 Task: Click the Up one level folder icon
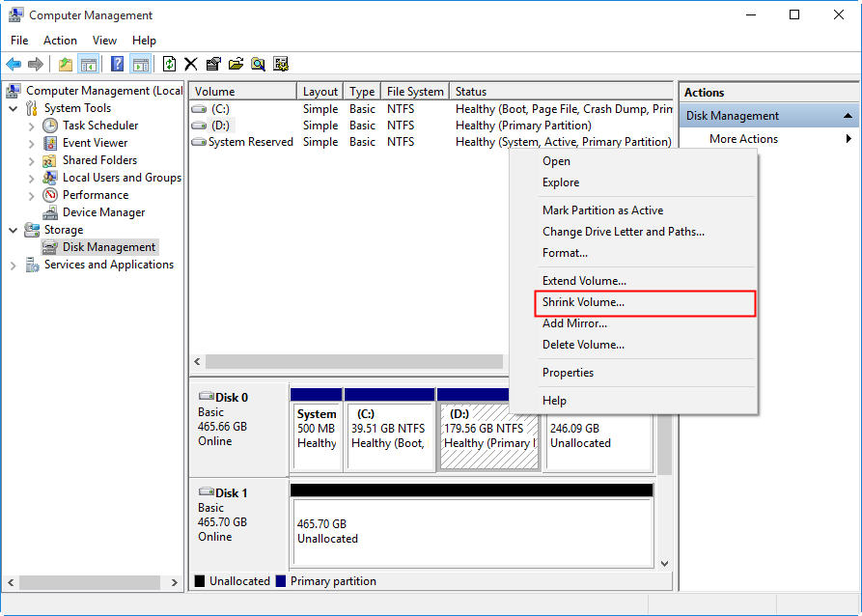coord(65,65)
